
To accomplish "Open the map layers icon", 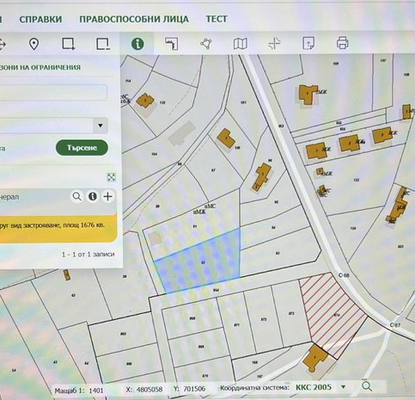I will (240, 44).
